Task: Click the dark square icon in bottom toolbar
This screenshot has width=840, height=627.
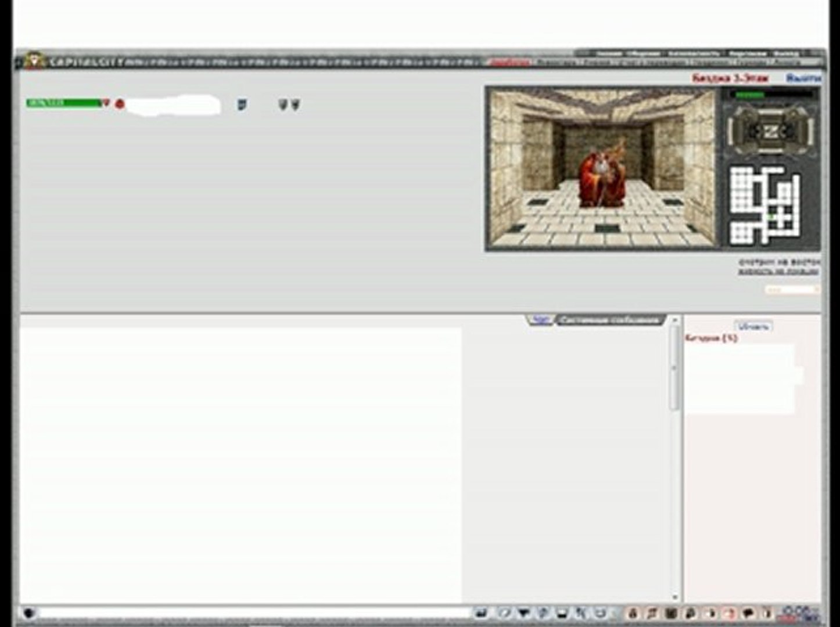Action: pos(670,614)
